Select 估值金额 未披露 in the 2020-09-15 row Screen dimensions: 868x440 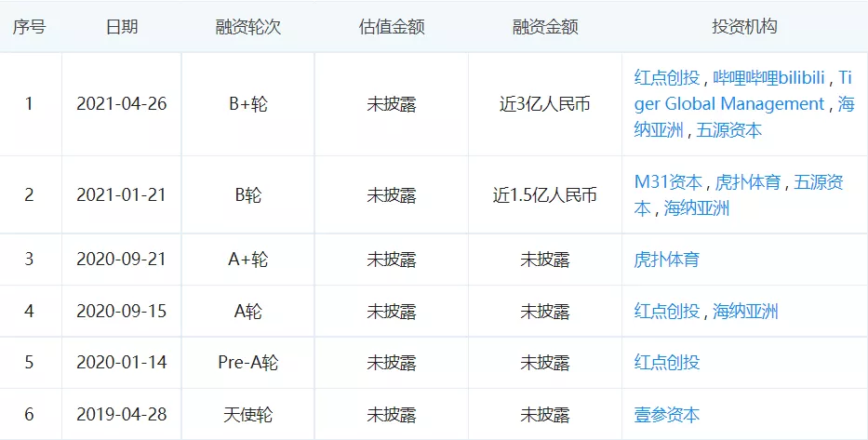(x=392, y=311)
